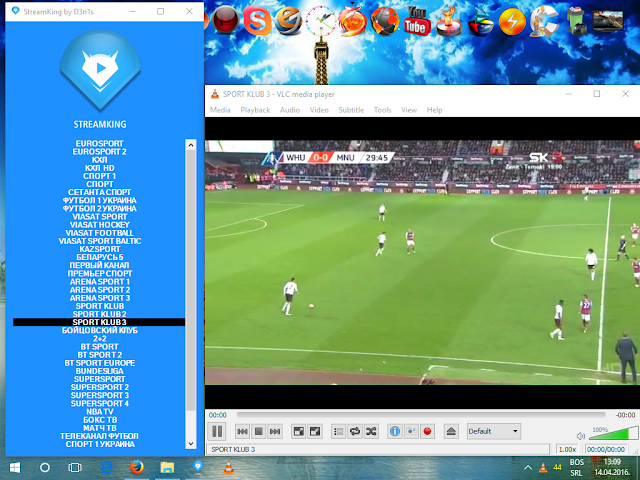Click the 00:00/00:00 time display in status bar
The height and width of the screenshot is (480, 640).
point(606,449)
